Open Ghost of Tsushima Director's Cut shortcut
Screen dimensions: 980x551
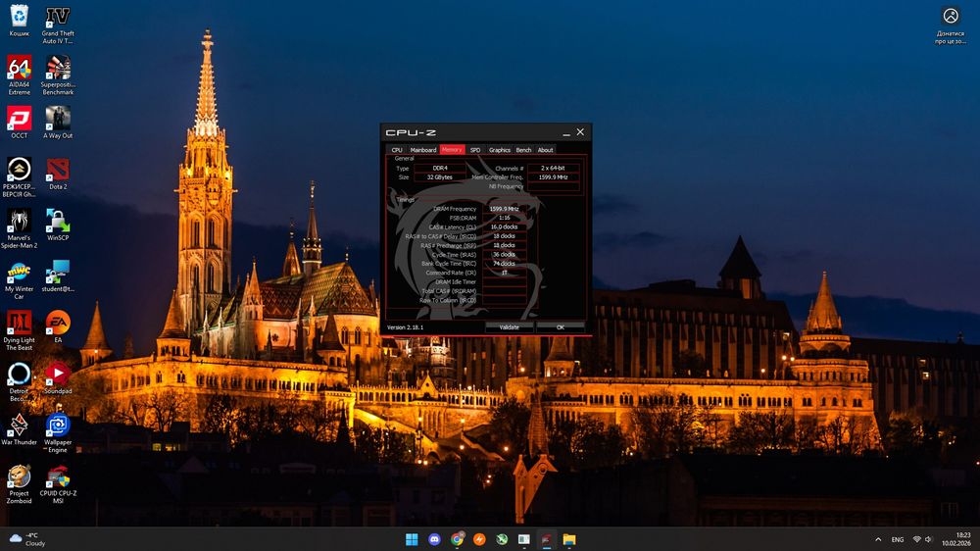pos(20,177)
